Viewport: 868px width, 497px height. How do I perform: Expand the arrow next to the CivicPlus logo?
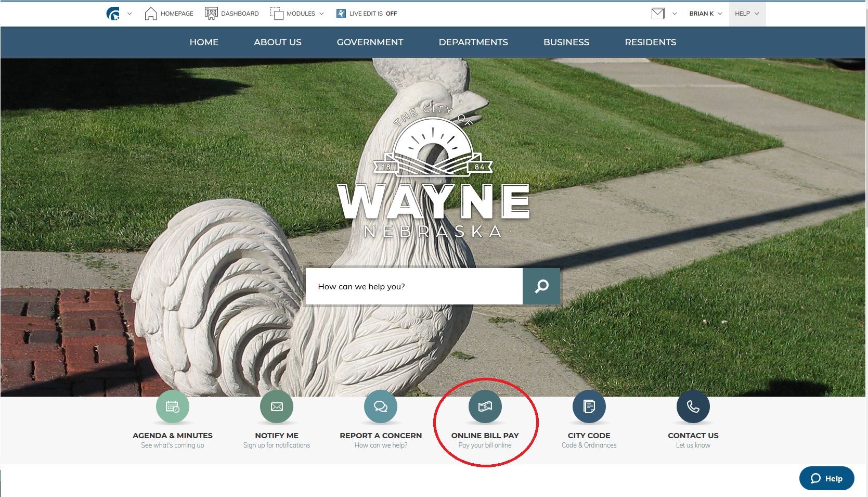pyautogui.click(x=129, y=14)
